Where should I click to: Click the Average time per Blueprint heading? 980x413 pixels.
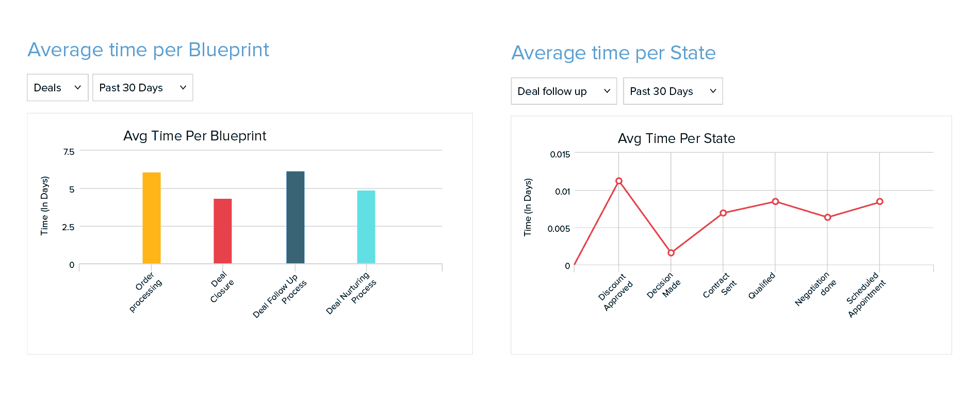[149, 50]
